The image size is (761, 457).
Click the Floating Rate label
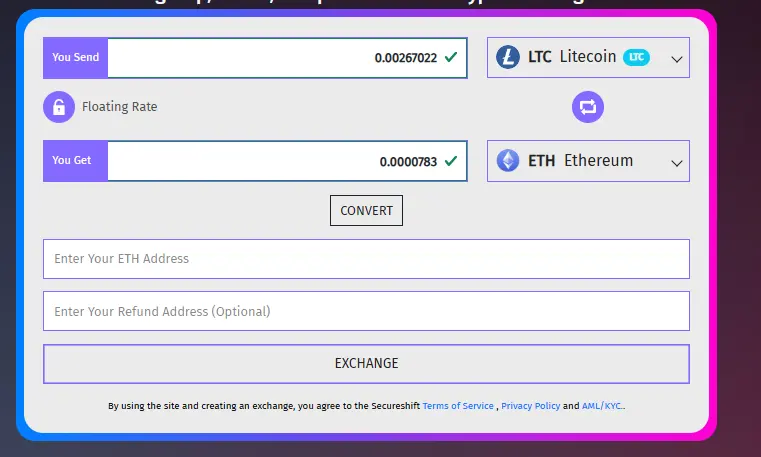click(x=119, y=107)
